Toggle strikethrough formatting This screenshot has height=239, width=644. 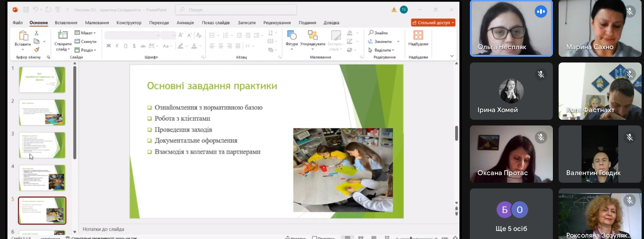click(x=143, y=46)
